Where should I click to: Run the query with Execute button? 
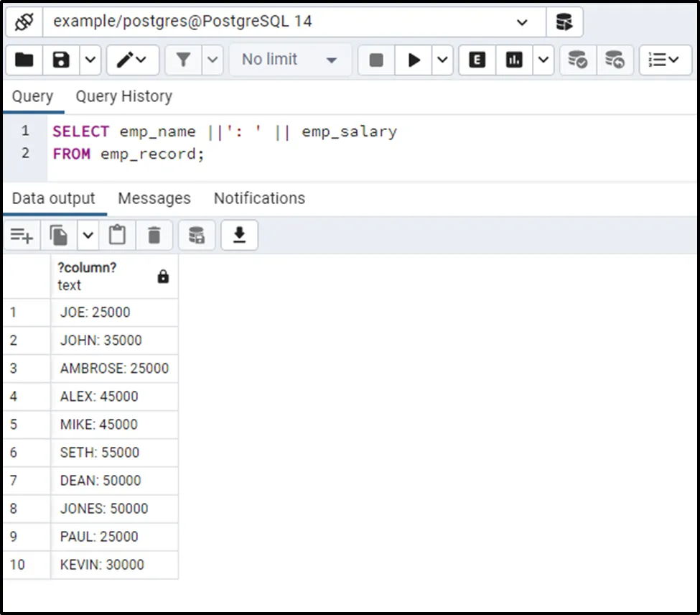pos(414,60)
